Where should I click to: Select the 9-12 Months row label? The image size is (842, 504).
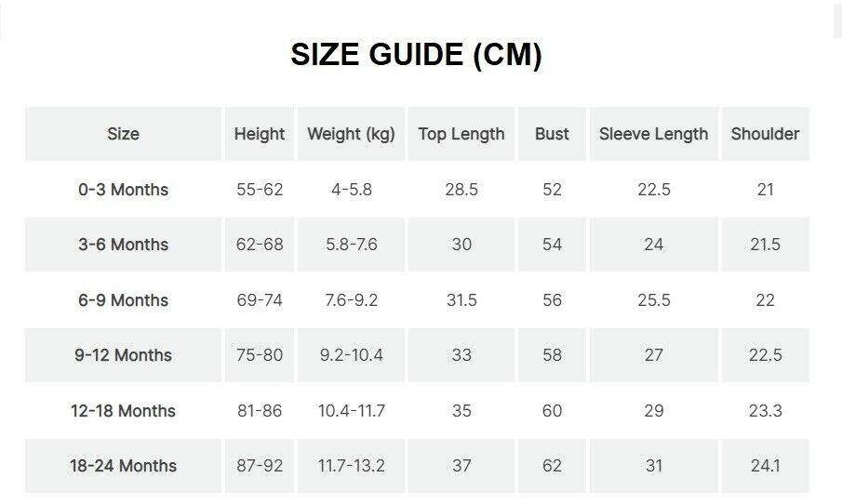click(x=123, y=355)
